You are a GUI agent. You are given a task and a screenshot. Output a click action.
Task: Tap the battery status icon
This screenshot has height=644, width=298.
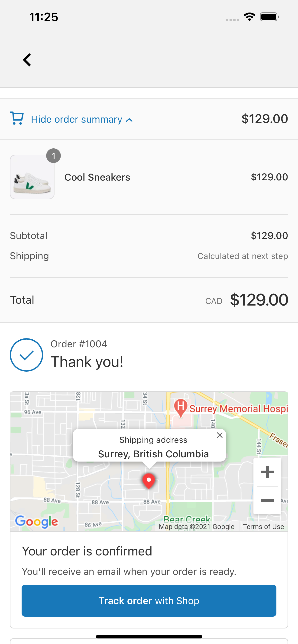[269, 17]
